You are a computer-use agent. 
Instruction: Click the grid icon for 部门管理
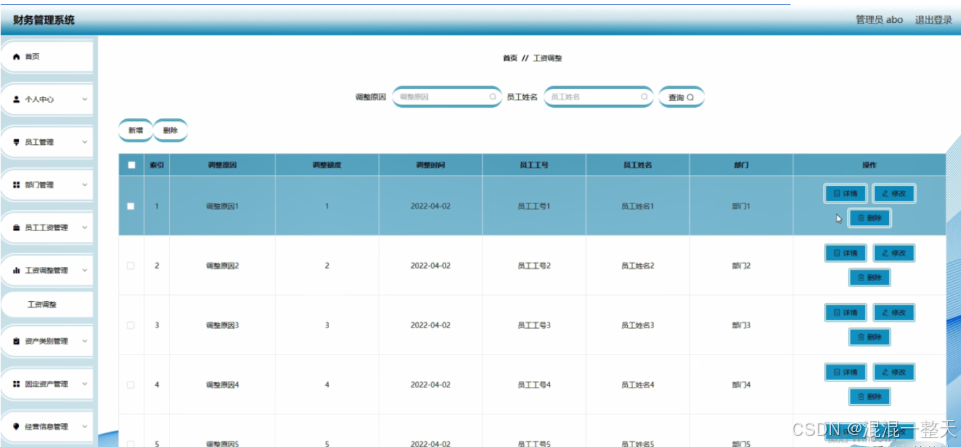tap(17, 185)
